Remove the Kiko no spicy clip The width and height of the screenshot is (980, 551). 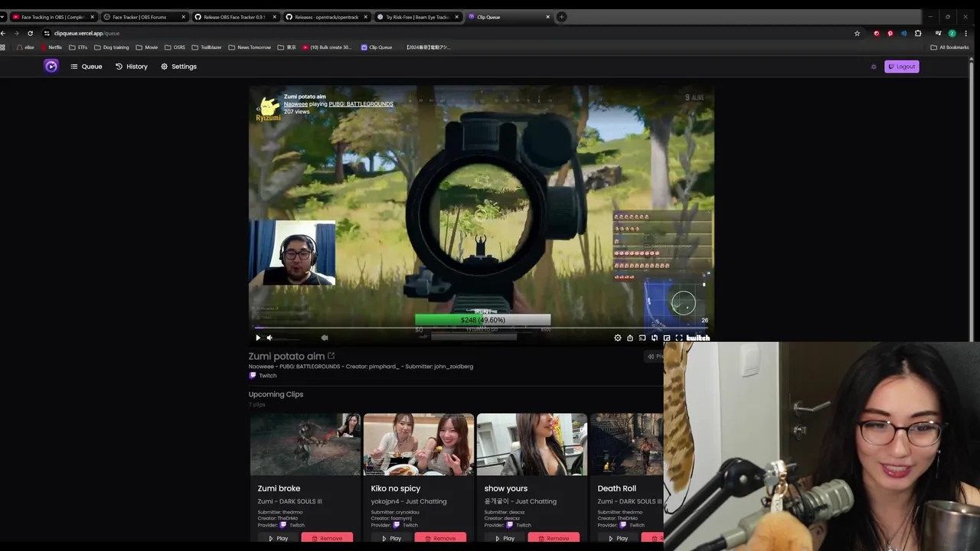coord(440,538)
